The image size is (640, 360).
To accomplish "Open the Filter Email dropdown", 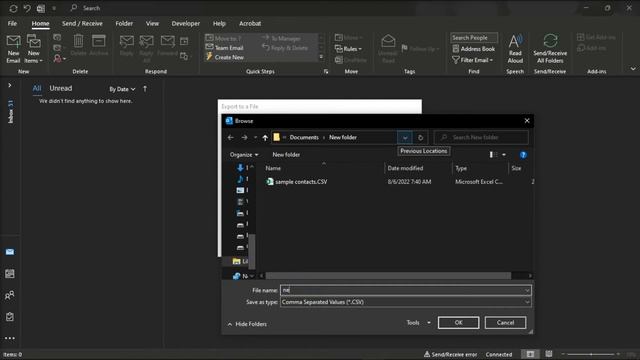I will click(473, 60).
